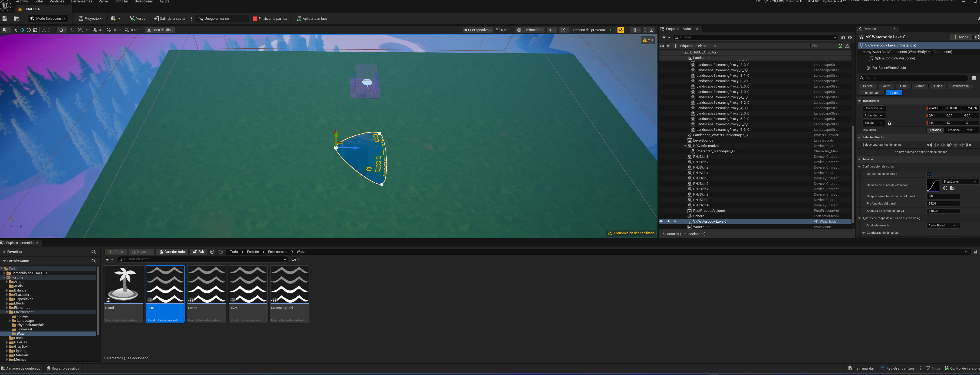Screen dimensions: 980x375
Task: Uncheck Utilizar canal de curva
Action: pos(929,174)
